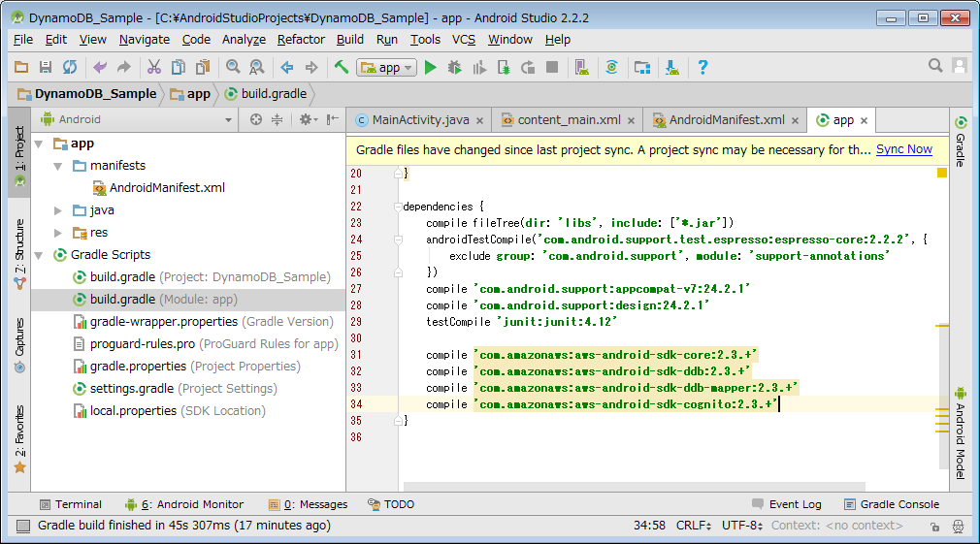Click Sync Project with Gradle Files icon
980x544 pixels.
611,67
